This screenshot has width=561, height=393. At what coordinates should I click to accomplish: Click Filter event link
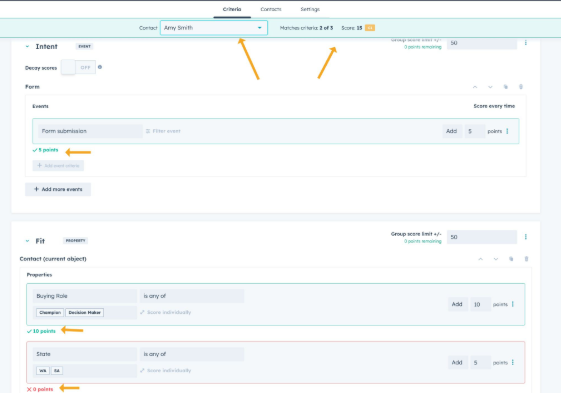163,131
